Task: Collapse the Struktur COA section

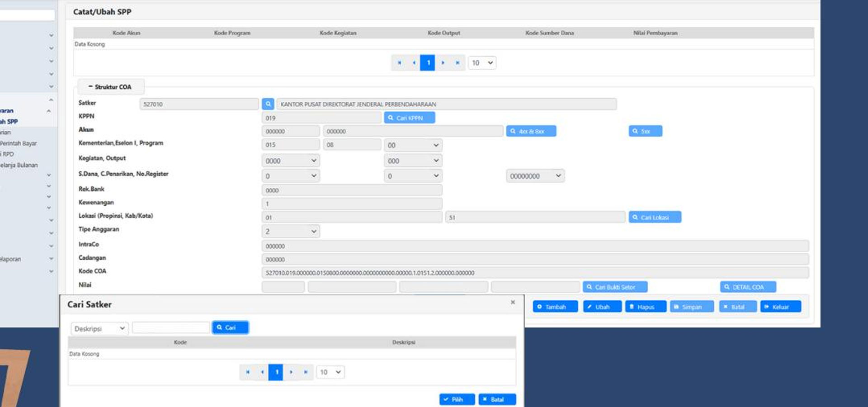Action: pyautogui.click(x=110, y=87)
